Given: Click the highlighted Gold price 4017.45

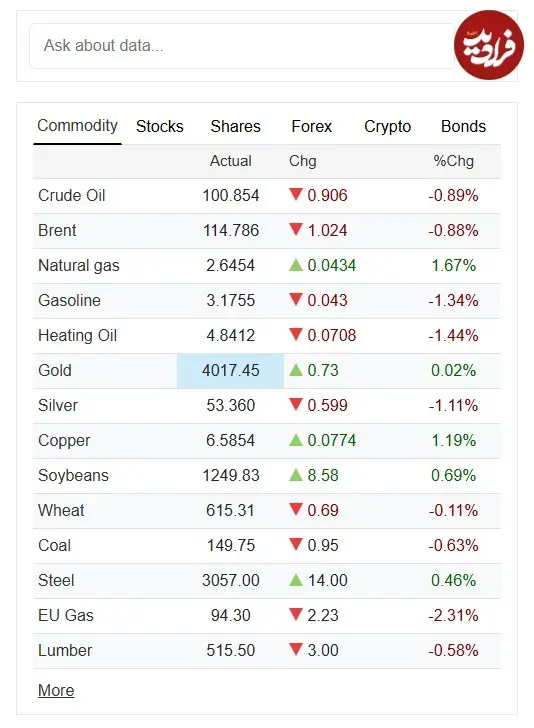Looking at the screenshot, I should tap(230, 370).
